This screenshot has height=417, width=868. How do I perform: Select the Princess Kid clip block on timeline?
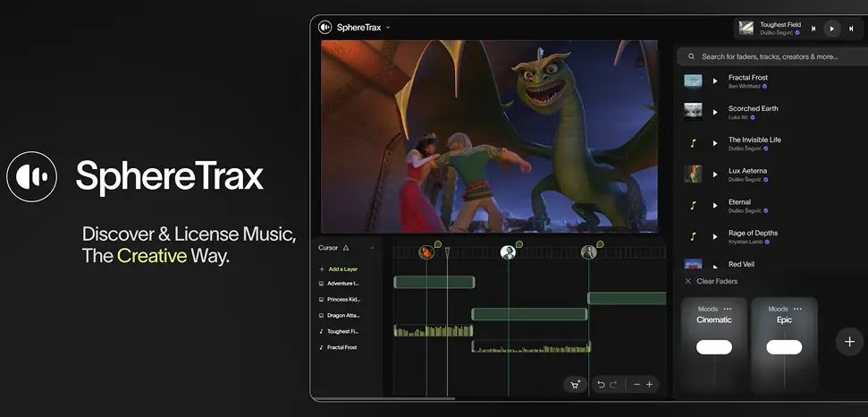(x=627, y=298)
